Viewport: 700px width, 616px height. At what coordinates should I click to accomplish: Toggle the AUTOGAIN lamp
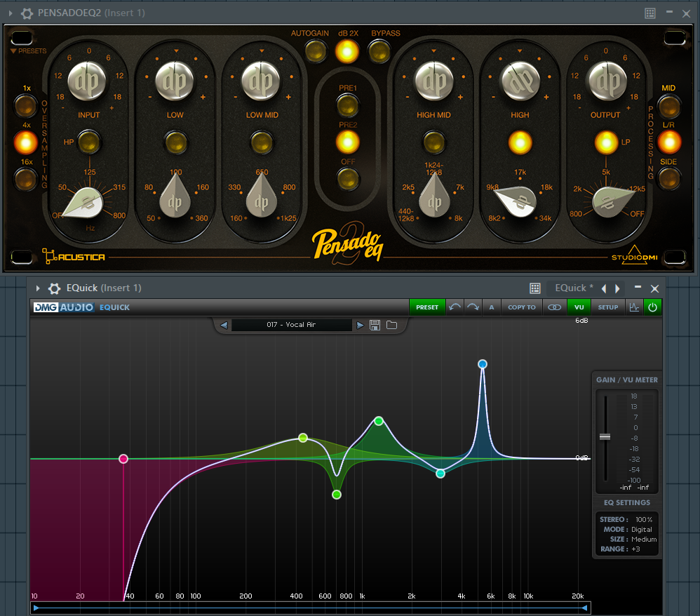point(316,51)
